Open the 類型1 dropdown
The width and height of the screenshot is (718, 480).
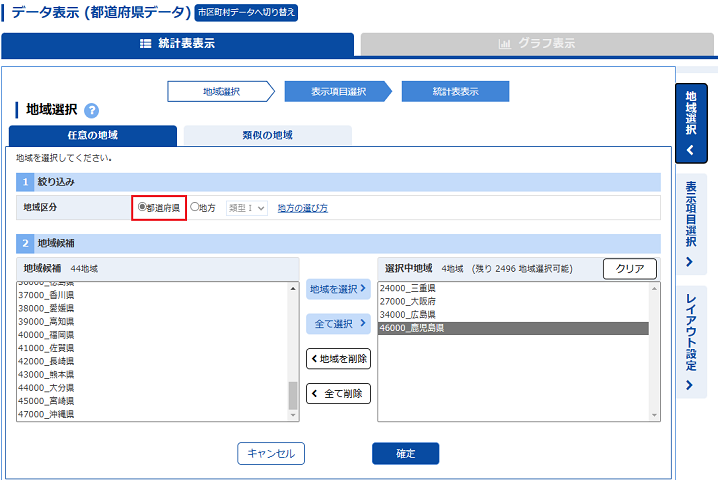(x=246, y=207)
